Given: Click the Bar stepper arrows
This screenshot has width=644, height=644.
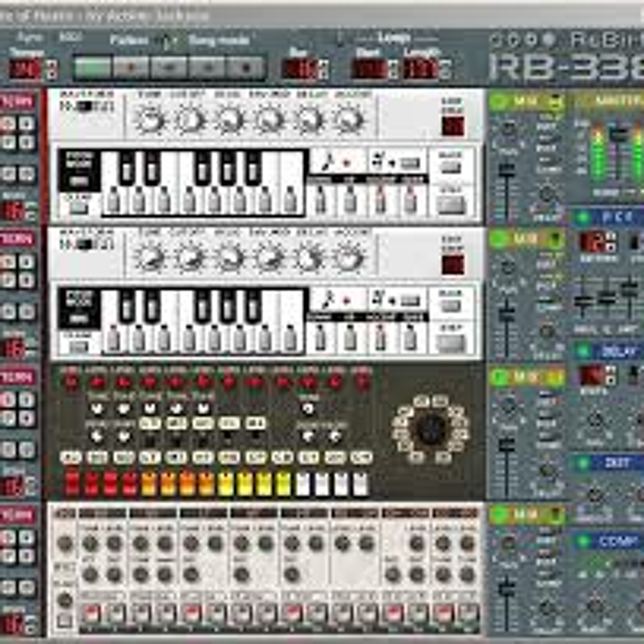Looking at the screenshot, I should (324, 69).
